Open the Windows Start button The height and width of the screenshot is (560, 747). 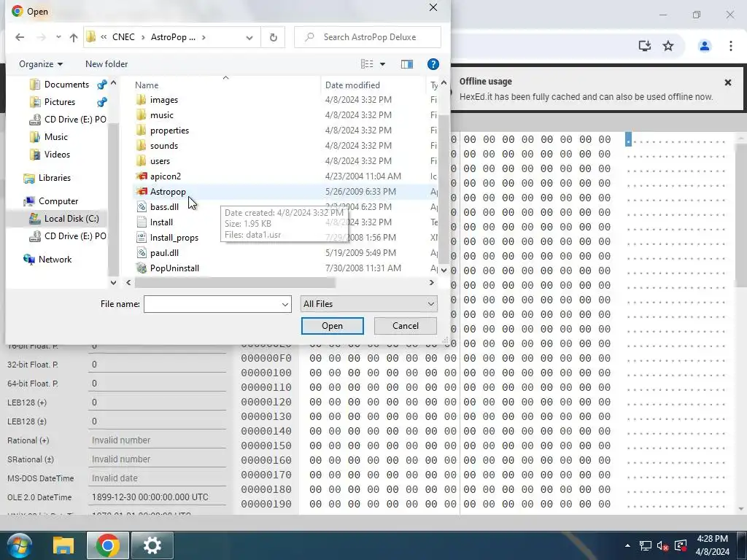[x=20, y=545]
